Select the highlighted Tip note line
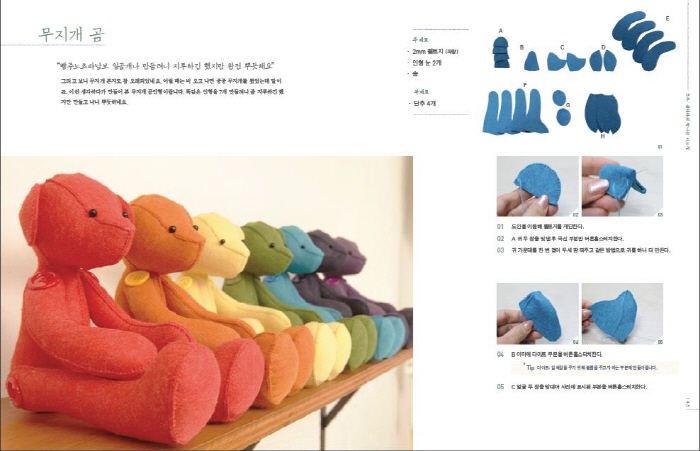This screenshot has width=700, height=451. tap(594, 367)
